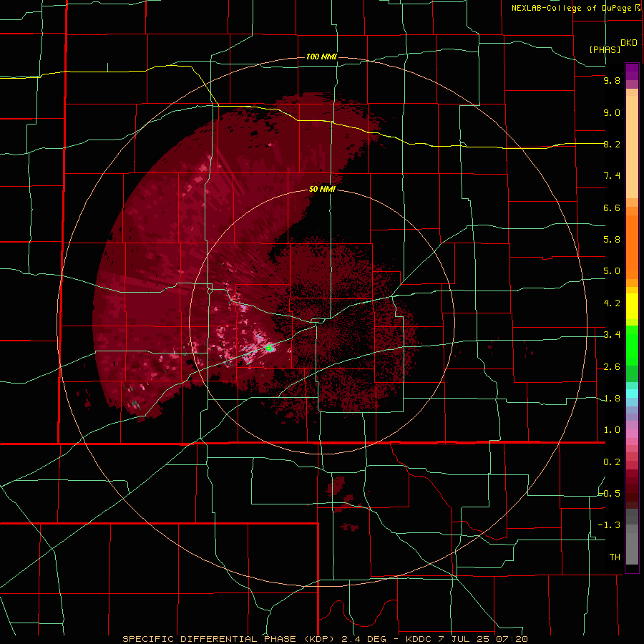
Task: Click the 5.8 scale label
Action: click(x=612, y=240)
